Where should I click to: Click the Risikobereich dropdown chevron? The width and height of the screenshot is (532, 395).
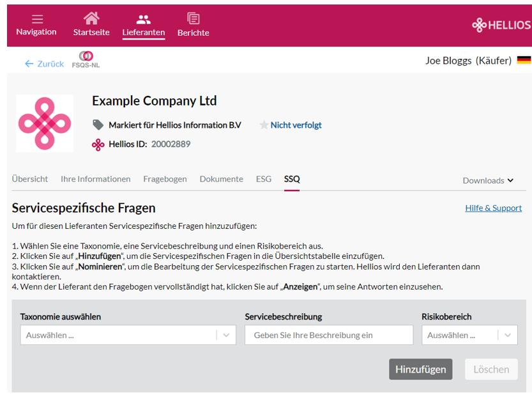[508, 335]
